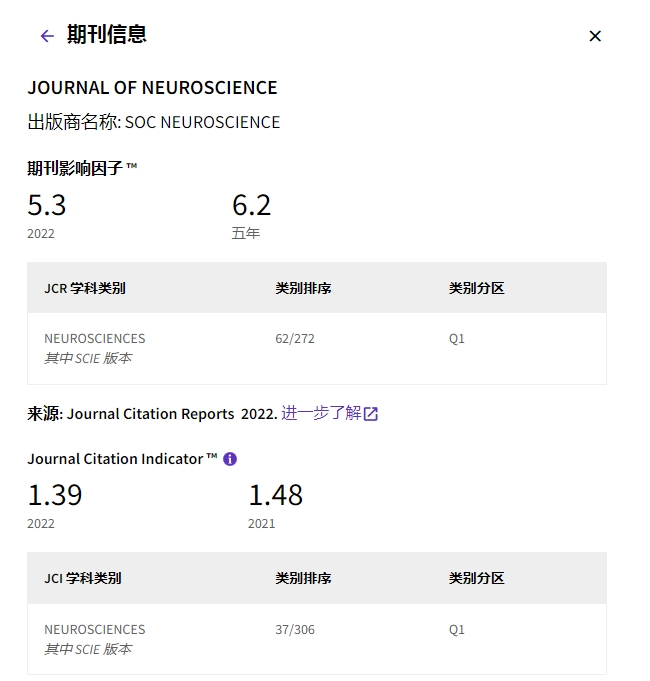Close the 期刊信息 panel
The width and height of the screenshot is (650, 681).
pos(595,36)
